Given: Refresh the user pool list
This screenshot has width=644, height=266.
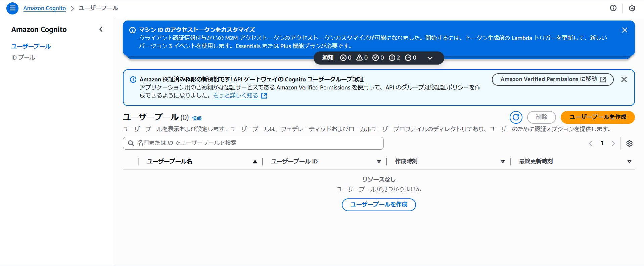Looking at the screenshot, I should pyautogui.click(x=516, y=117).
